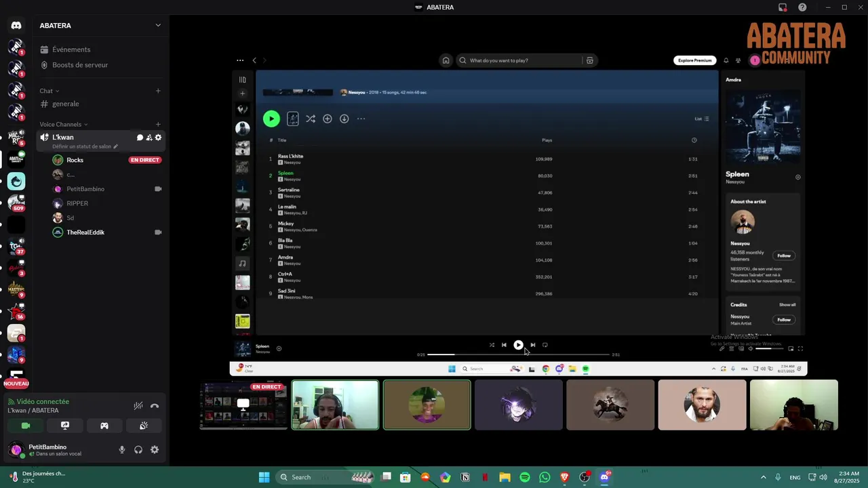Open L'kwan channel settings gear

[159, 138]
